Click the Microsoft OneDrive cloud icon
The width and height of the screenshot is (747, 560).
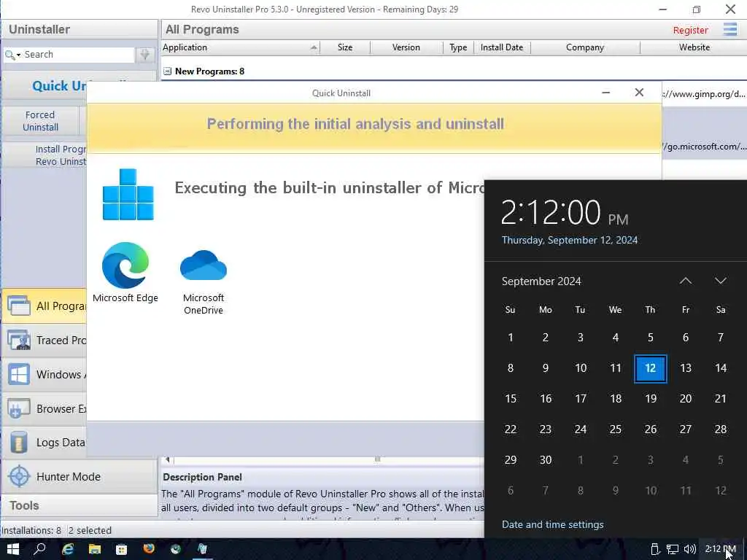click(204, 265)
